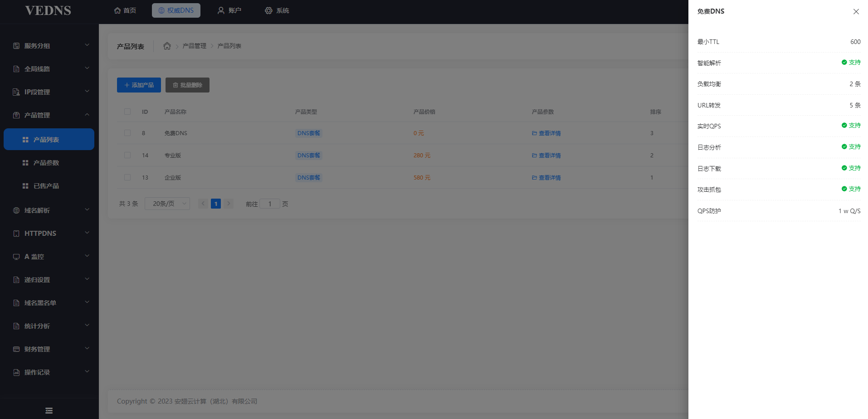Click the 负载均衡 value 2 条

point(855,84)
